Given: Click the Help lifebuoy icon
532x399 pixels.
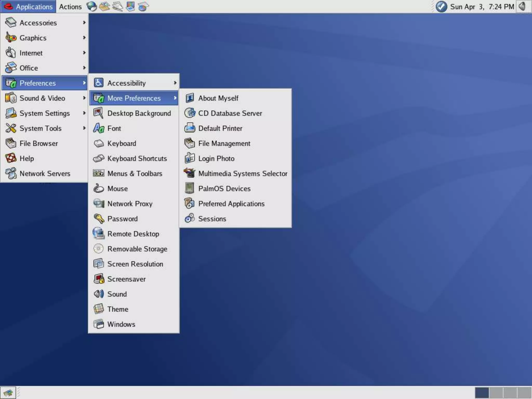Looking at the screenshot, I should click(x=11, y=158).
